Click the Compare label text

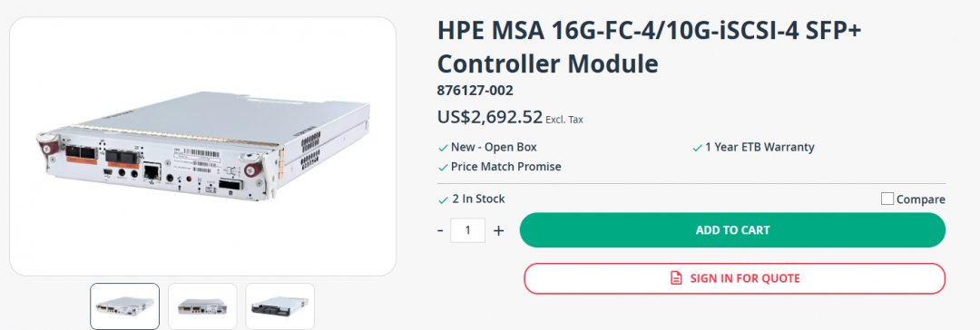click(921, 199)
